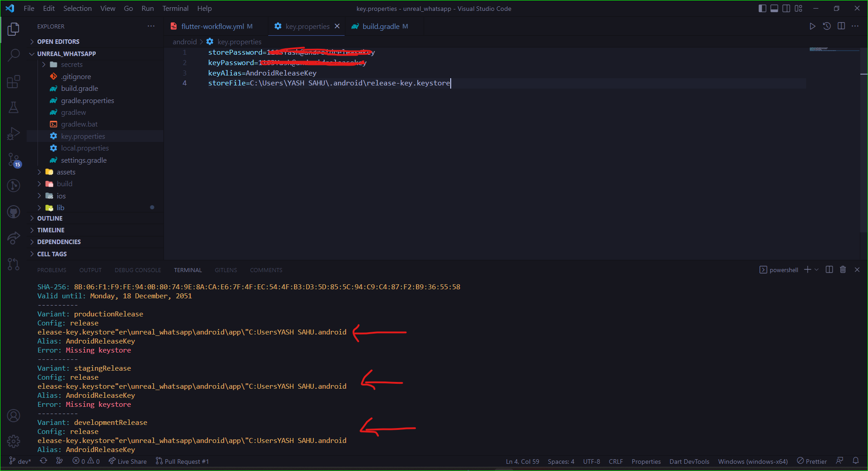This screenshot has width=868, height=471.
Task: Open the file history timeline icon
Action: coord(827,26)
